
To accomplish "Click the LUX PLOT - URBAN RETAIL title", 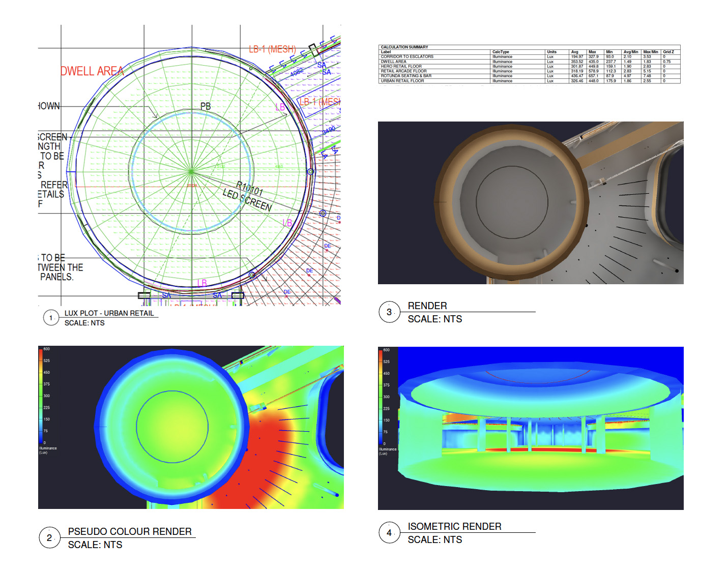I will tap(109, 313).
